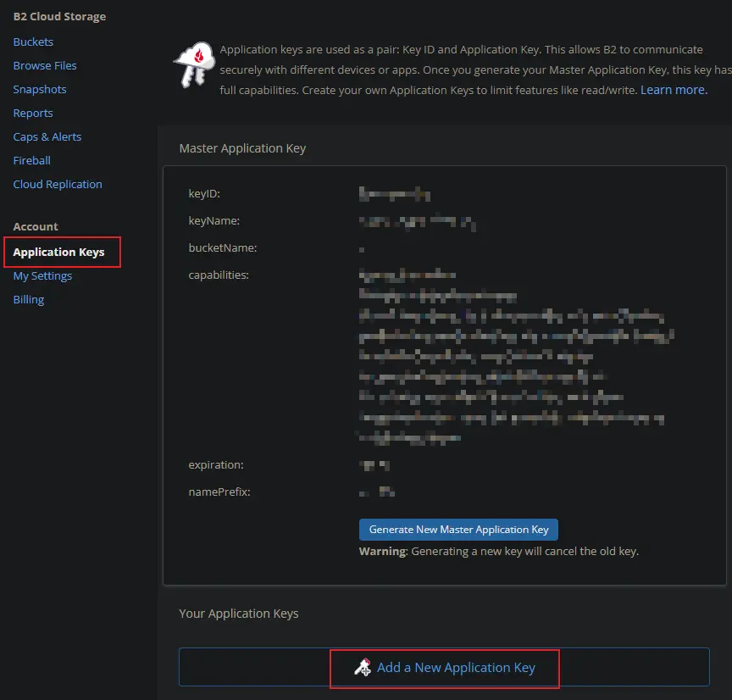Navigate to the Fireball page
Image resolution: width=732 pixels, height=700 pixels.
pos(32,160)
